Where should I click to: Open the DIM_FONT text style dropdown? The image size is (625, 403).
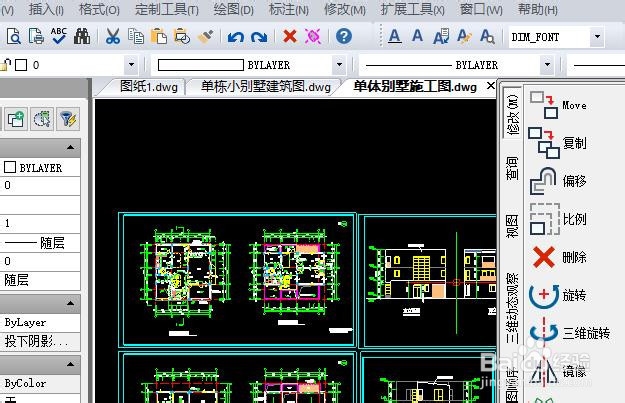click(x=597, y=37)
